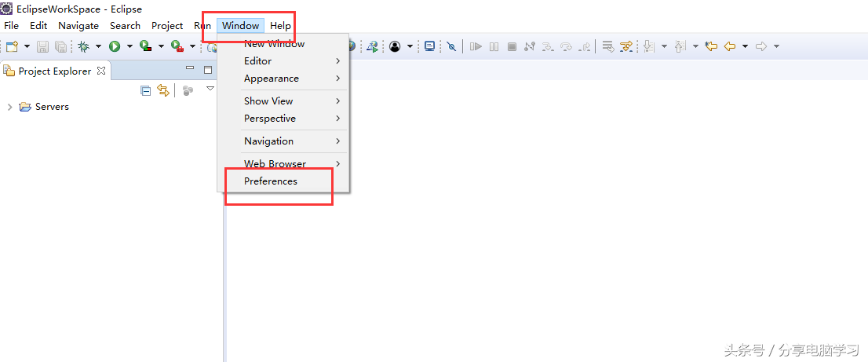The image size is (868, 362).
Task: Click the Disconnect debug icon
Action: [x=530, y=46]
